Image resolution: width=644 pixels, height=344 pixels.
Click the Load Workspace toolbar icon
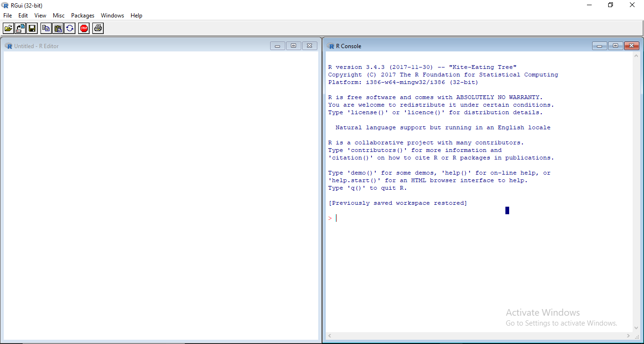click(x=20, y=28)
